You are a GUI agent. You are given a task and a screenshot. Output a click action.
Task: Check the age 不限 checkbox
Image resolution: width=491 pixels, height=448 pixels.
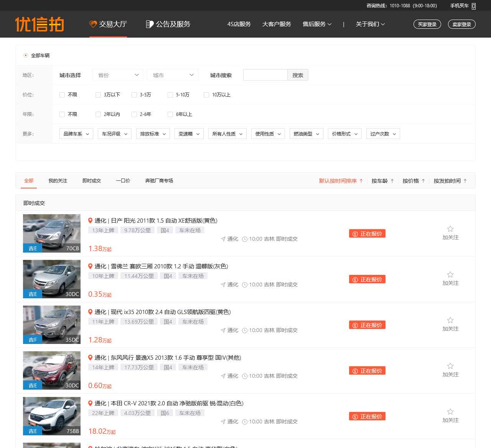pyautogui.click(x=62, y=114)
